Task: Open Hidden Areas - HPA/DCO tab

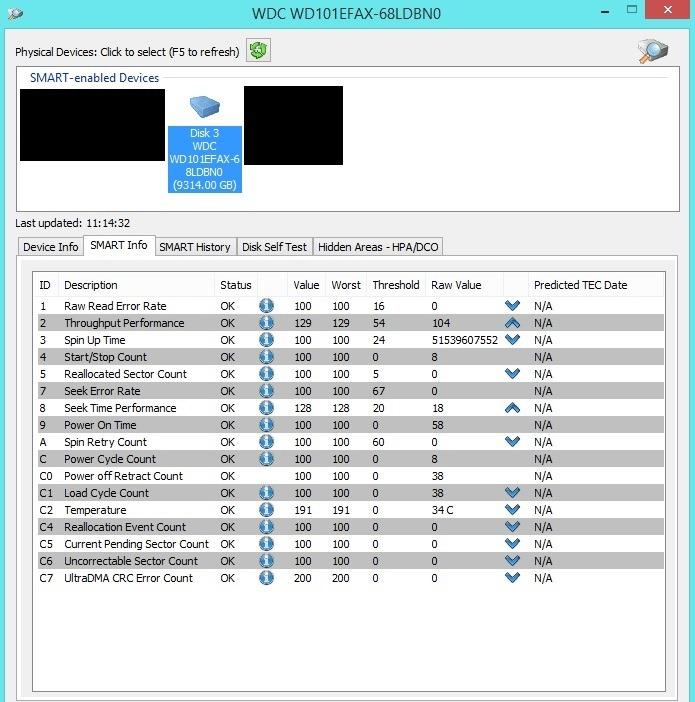Action: 378,247
